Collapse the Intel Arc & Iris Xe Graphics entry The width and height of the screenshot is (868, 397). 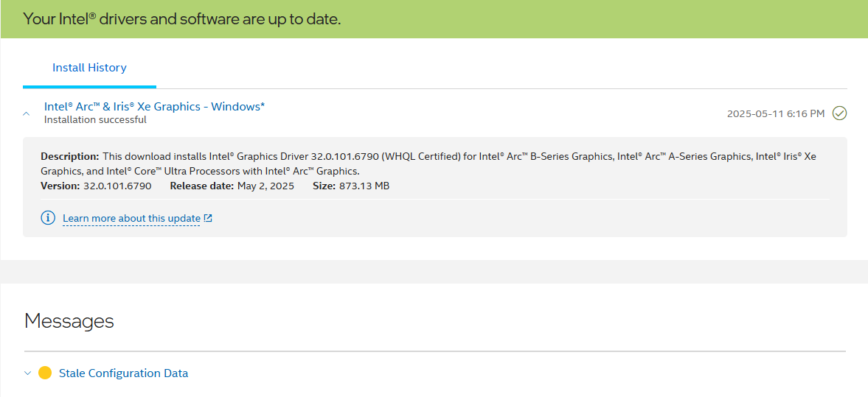(27, 113)
